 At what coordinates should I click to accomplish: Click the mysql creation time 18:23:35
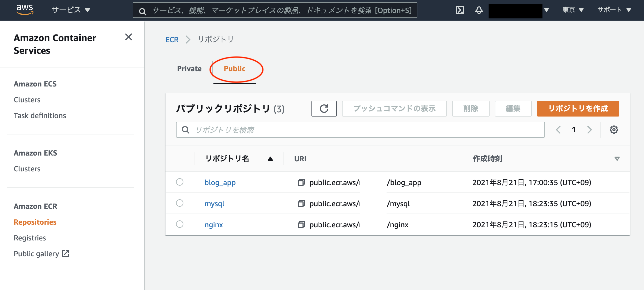pos(532,204)
